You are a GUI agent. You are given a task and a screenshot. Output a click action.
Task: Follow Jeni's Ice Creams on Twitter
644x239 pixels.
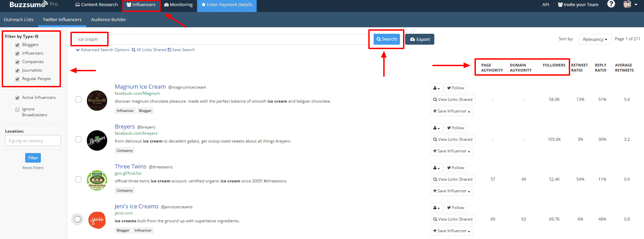(455, 208)
